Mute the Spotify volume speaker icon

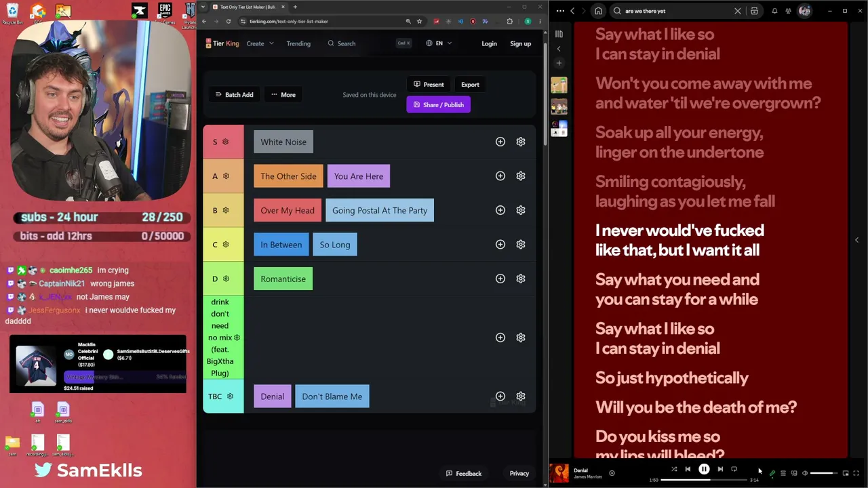(805, 473)
